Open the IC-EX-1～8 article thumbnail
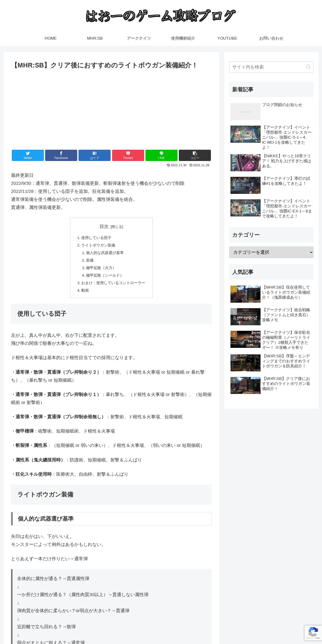This screenshot has width=322, height=644. tap(245, 208)
